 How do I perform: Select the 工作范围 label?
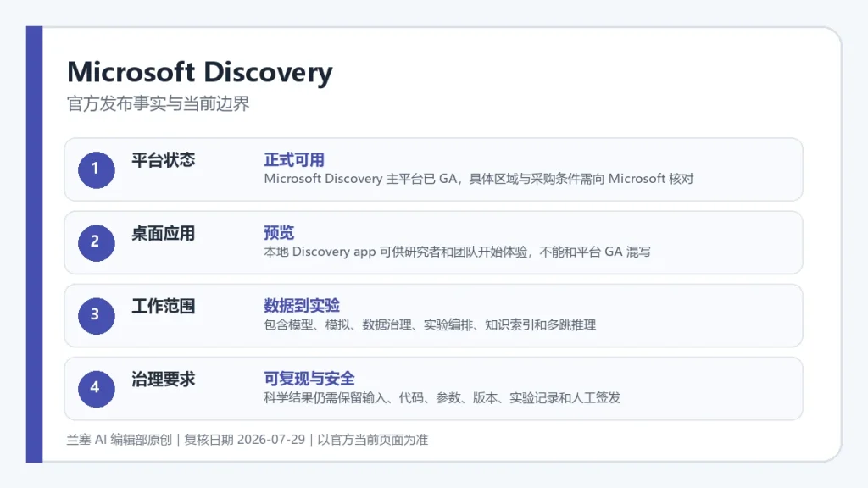(164, 307)
